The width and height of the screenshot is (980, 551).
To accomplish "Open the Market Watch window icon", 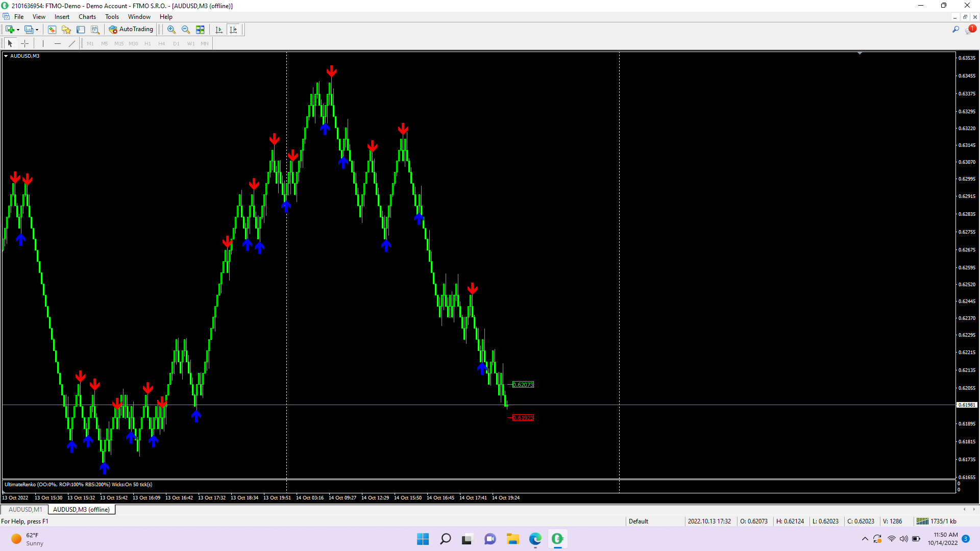I will pyautogui.click(x=52, y=30).
